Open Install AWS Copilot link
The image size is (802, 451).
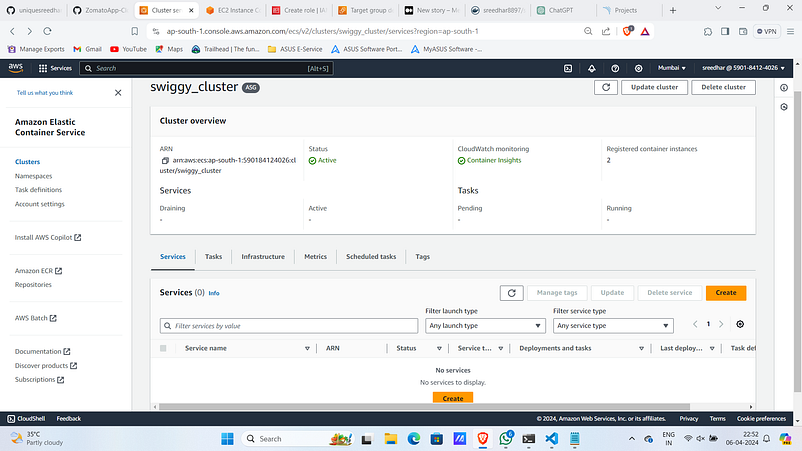click(x=48, y=237)
